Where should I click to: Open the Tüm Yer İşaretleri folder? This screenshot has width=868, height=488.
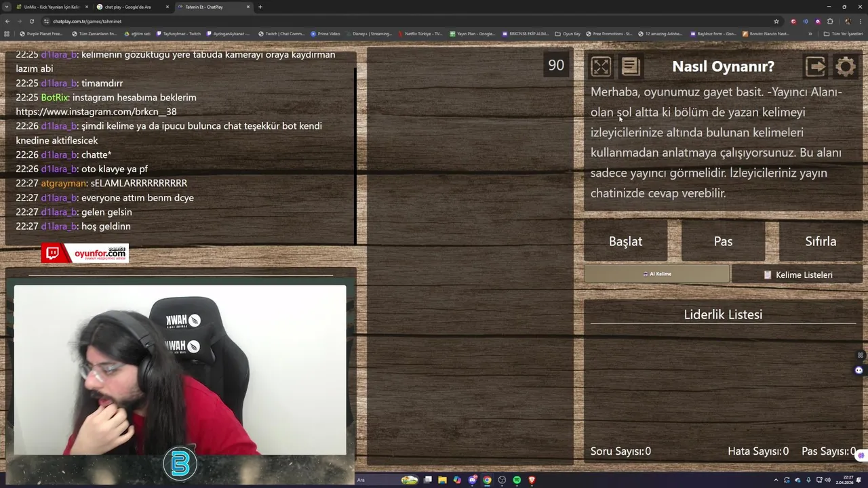click(x=843, y=33)
